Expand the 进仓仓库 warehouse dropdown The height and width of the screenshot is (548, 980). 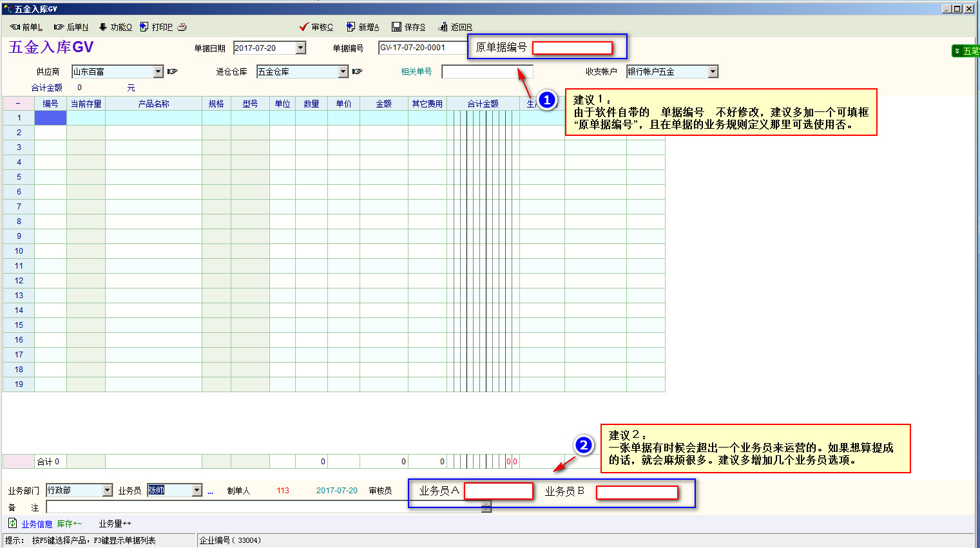[x=343, y=72]
